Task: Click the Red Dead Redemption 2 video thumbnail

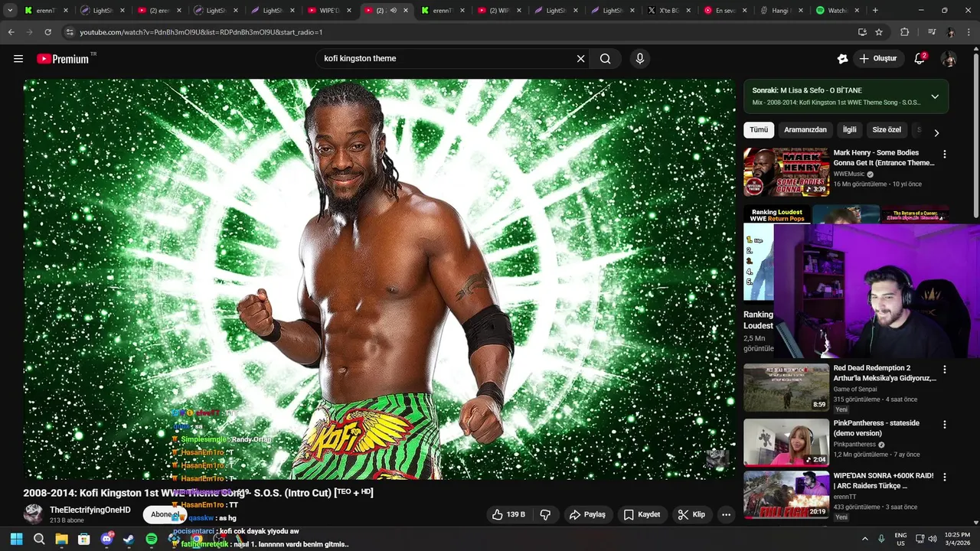Action: [786, 387]
